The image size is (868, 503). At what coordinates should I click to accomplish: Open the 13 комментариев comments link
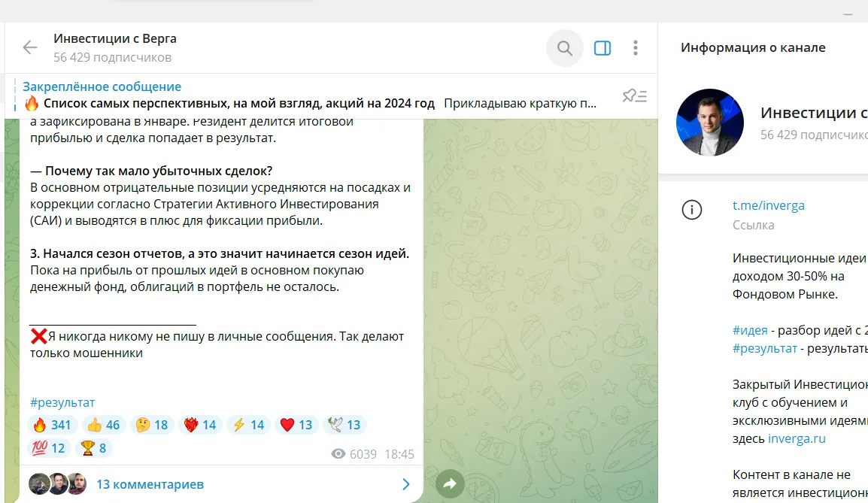coord(150,484)
